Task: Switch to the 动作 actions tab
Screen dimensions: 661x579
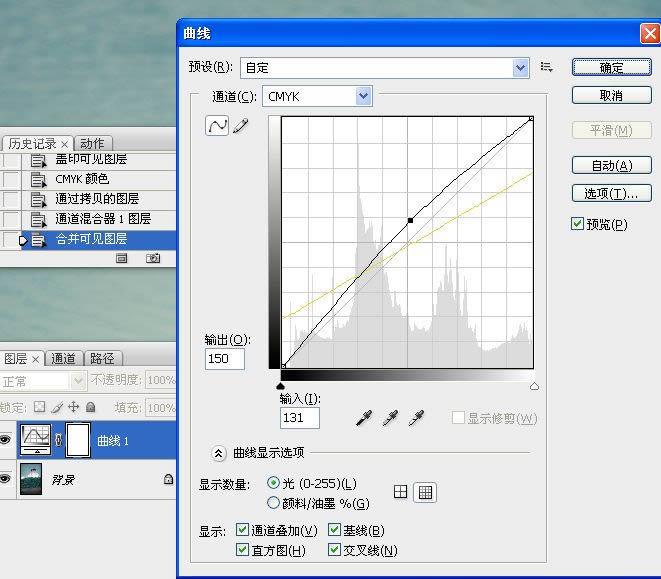Action: [x=92, y=144]
